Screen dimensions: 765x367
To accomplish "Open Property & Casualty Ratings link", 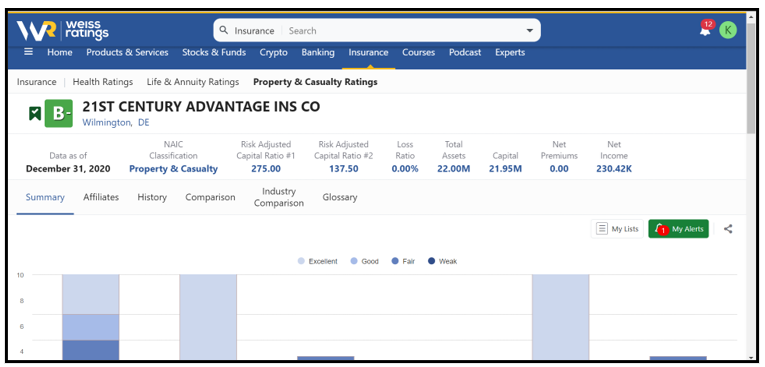I will click(x=315, y=82).
